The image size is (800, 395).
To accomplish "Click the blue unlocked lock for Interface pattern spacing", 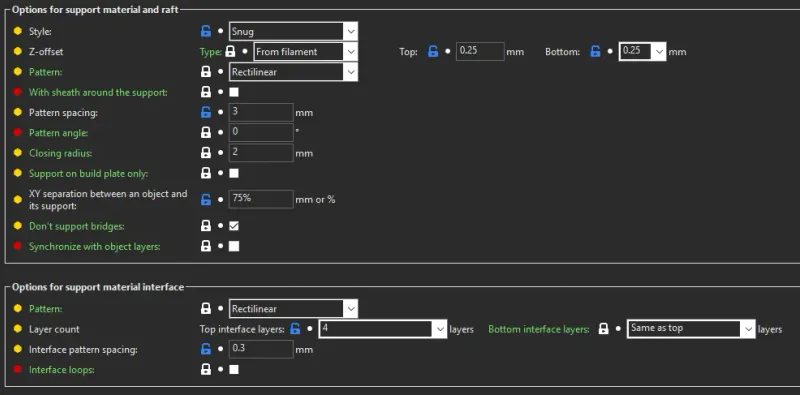I will click(206, 350).
